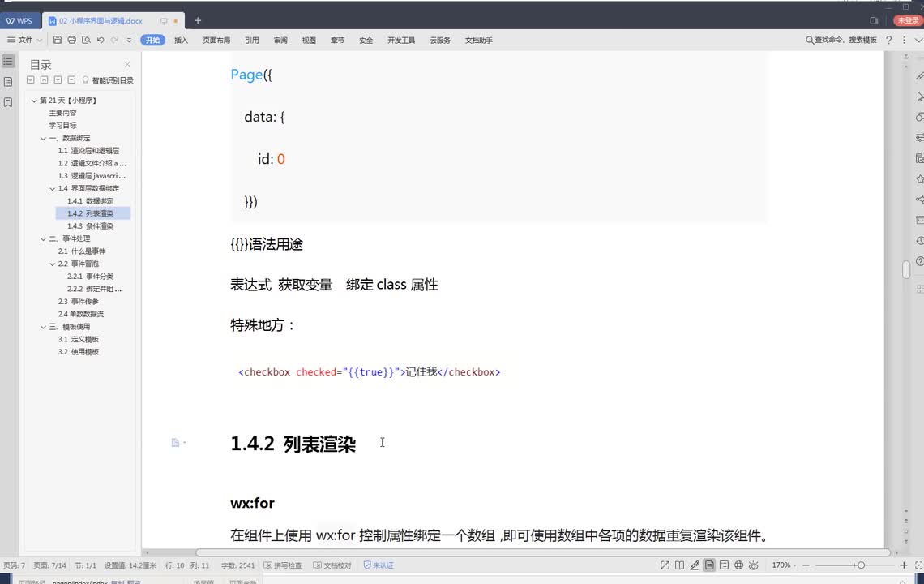Open Print Preview from quick toolbar

[86, 40]
